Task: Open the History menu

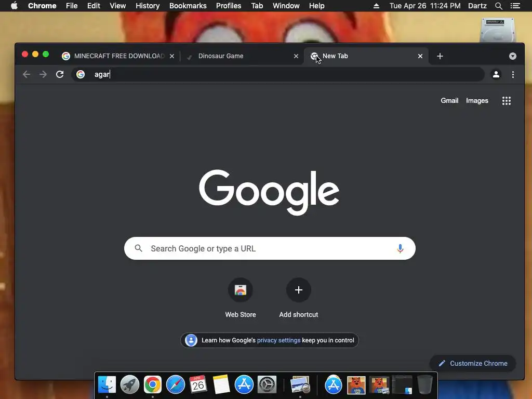Action: pyautogui.click(x=148, y=6)
